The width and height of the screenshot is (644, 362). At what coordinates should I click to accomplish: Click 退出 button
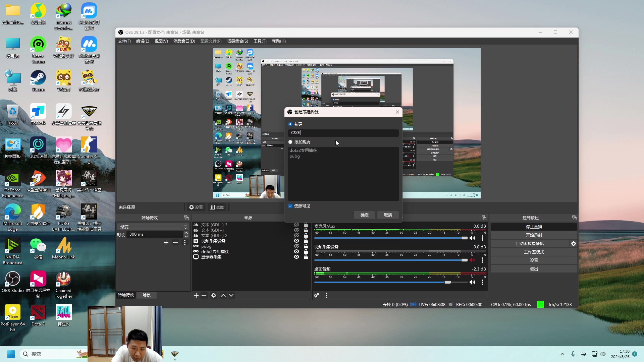tap(534, 269)
